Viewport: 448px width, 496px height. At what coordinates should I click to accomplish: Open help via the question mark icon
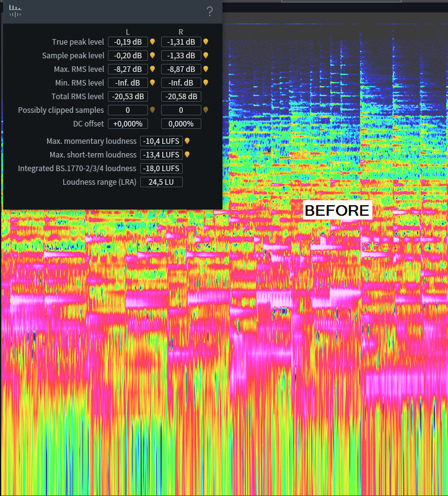209,12
